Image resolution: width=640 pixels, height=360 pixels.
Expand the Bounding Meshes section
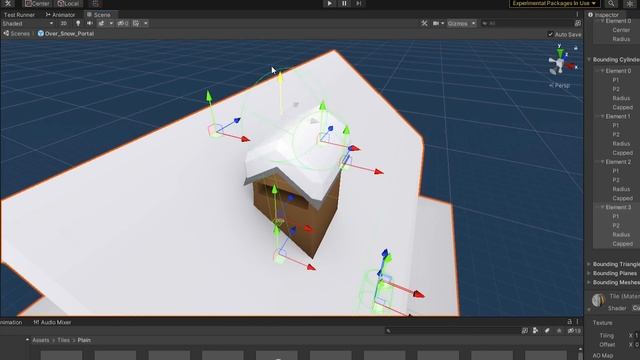589,282
